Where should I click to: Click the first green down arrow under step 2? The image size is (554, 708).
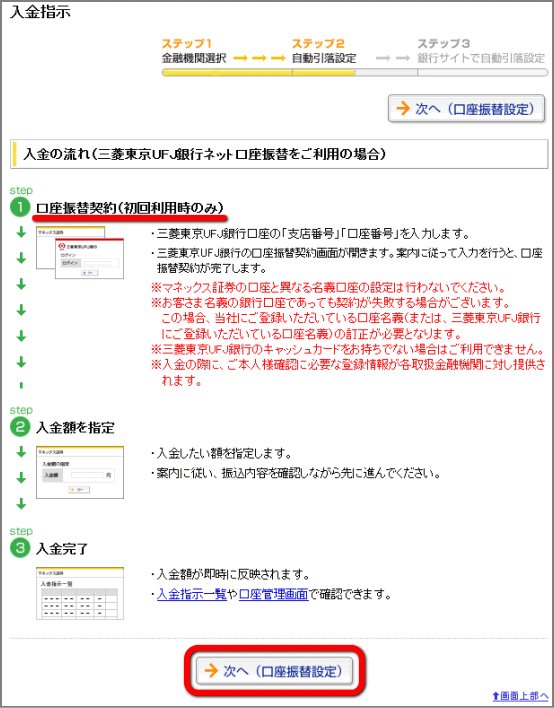(21, 452)
